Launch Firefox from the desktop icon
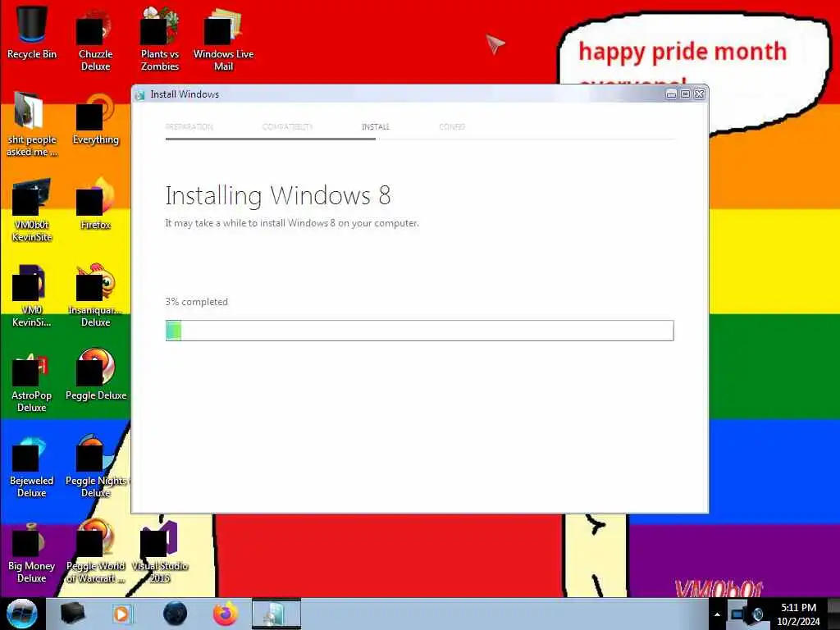840x630 pixels. (95, 204)
